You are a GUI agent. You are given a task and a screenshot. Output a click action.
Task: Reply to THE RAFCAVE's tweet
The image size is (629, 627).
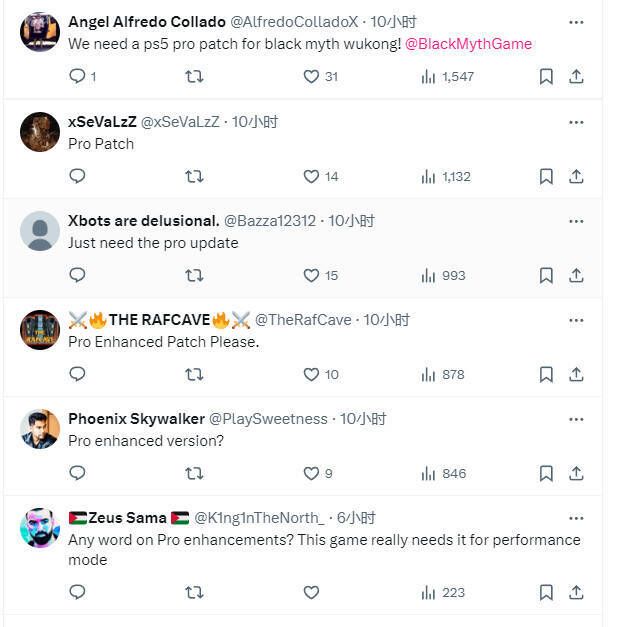pos(77,374)
